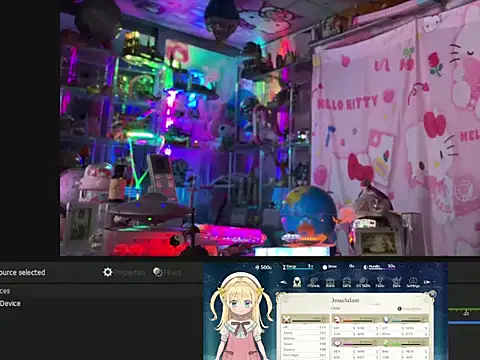Click the Energy bar in game header
Screen dimensions: 480x360
click(x=298, y=267)
